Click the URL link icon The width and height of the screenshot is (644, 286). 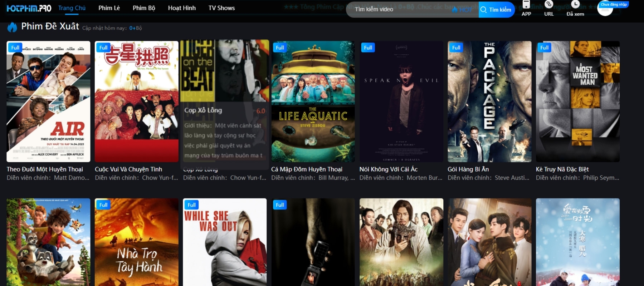coord(549,9)
